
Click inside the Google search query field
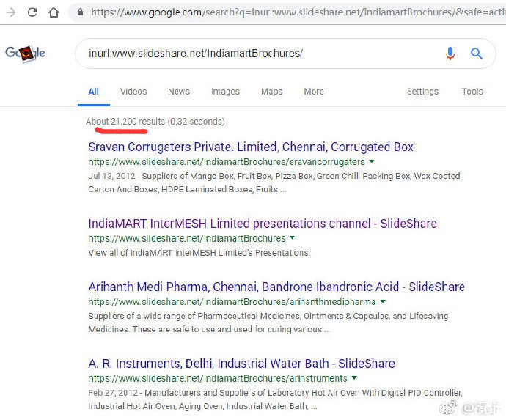point(258,54)
